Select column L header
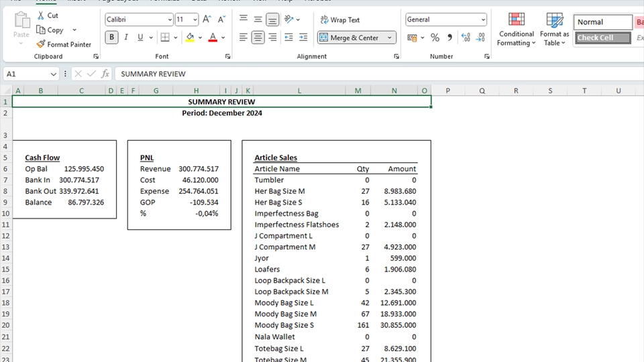 [x=299, y=90]
